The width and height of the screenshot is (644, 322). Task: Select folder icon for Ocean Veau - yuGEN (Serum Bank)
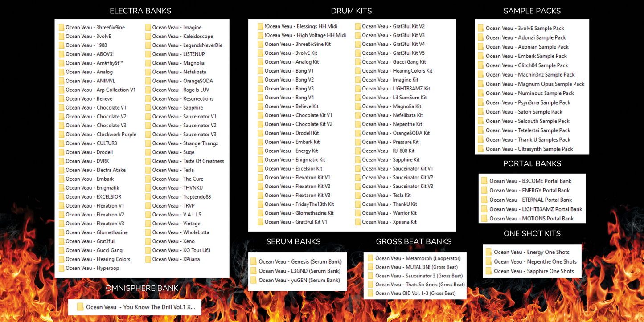point(253,280)
